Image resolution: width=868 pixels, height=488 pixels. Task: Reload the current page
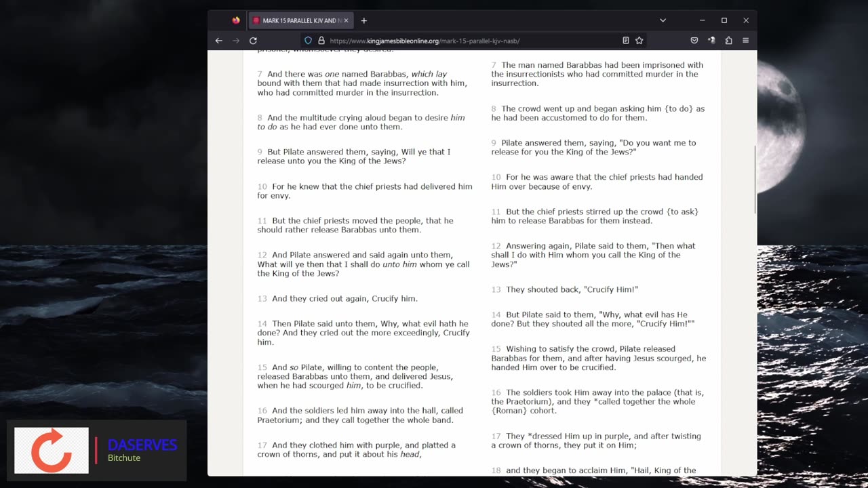pos(253,41)
